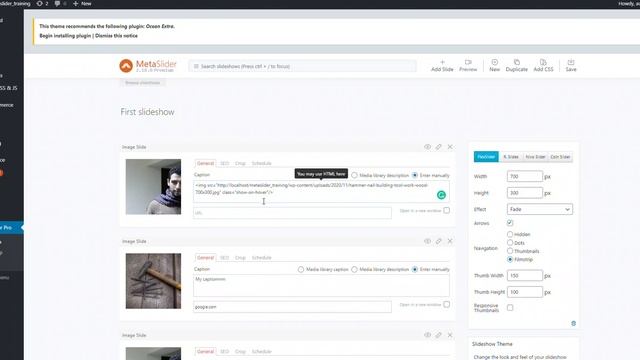Open Crop tab of first slide
The image size is (640, 360).
[x=240, y=163]
